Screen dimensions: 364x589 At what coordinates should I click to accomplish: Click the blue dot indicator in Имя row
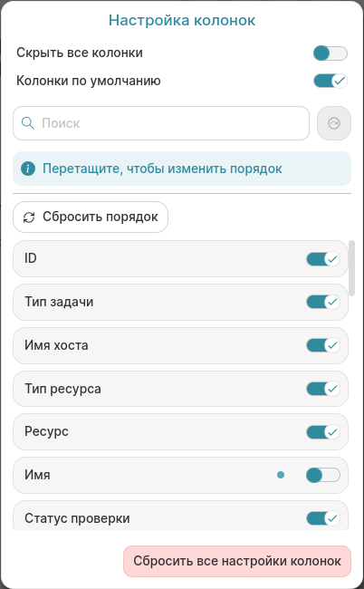point(281,475)
